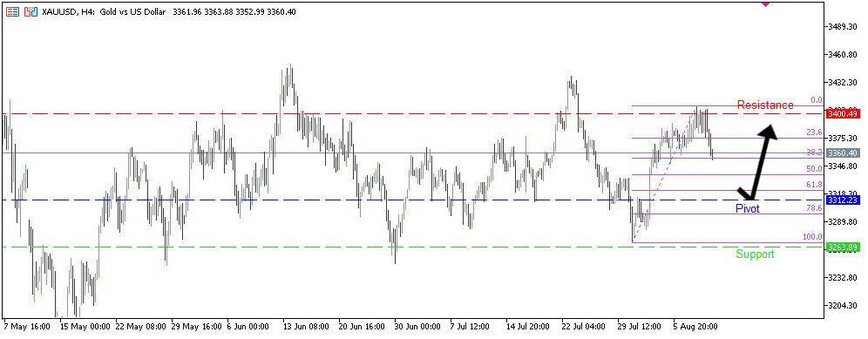Click the Fibonacci 38.2 level label

click(x=814, y=153)
